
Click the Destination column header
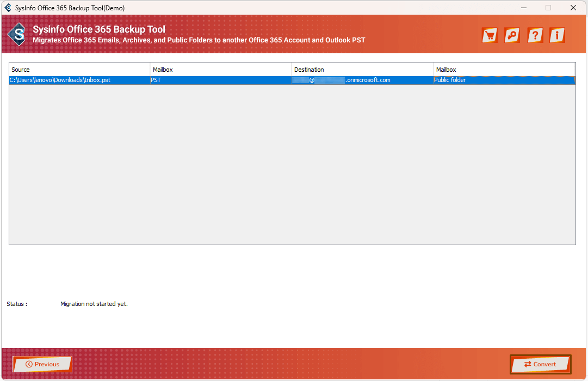coord(362,70)
